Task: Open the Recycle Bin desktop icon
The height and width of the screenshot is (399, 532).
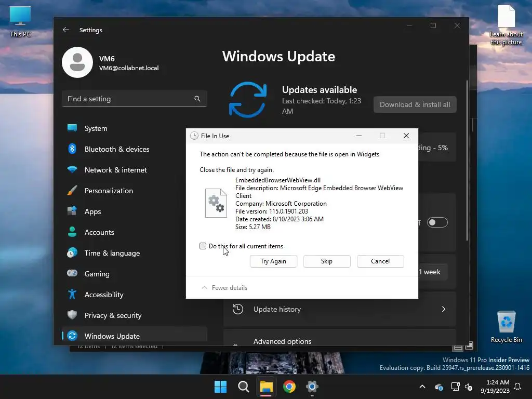Action: click(506, 327)
